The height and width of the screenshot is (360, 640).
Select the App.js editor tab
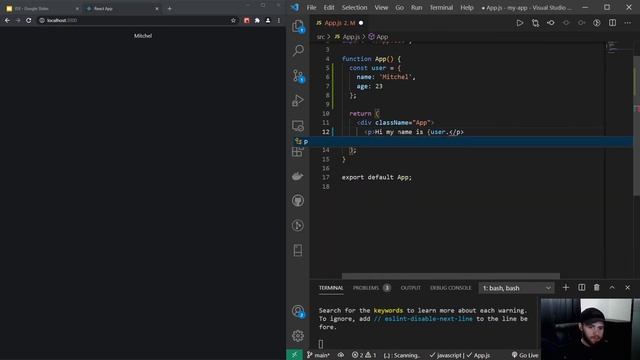pos(340,23)
